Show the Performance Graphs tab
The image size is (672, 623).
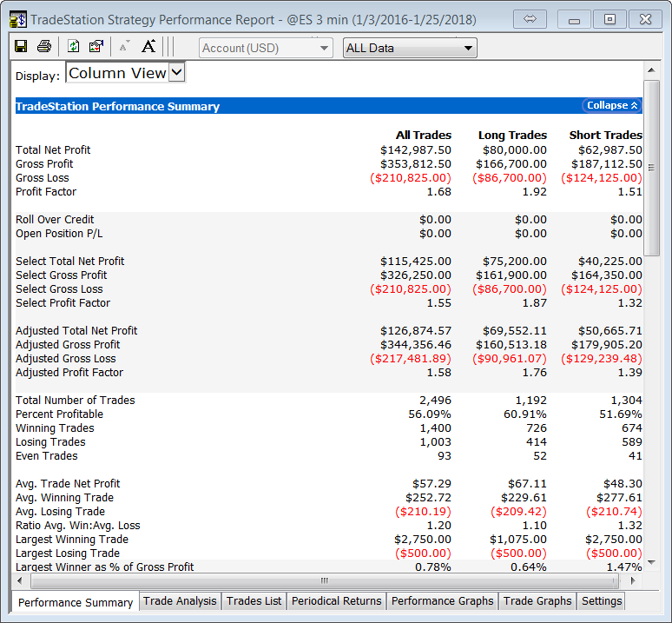coord(442,600)
